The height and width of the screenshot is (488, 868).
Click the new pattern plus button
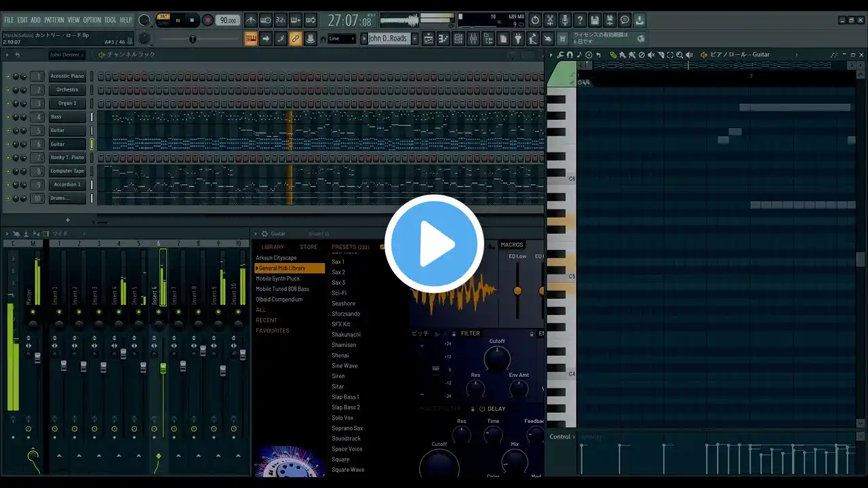tap(414, 39)
